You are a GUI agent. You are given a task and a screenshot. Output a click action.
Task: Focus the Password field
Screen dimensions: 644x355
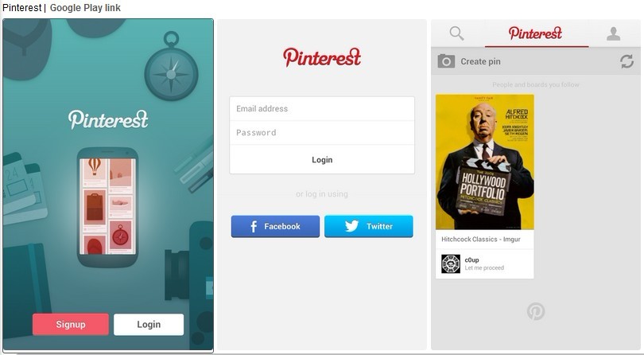coord(322,132)
